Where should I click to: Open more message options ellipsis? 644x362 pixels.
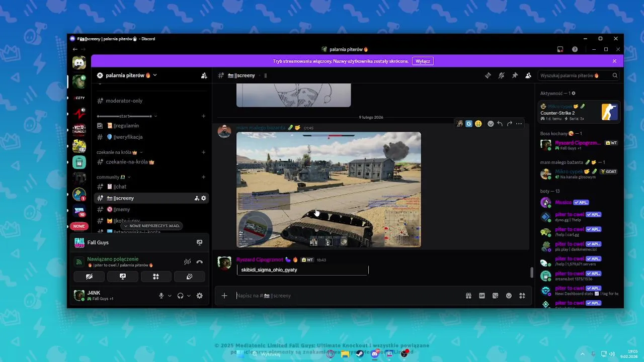519,124
